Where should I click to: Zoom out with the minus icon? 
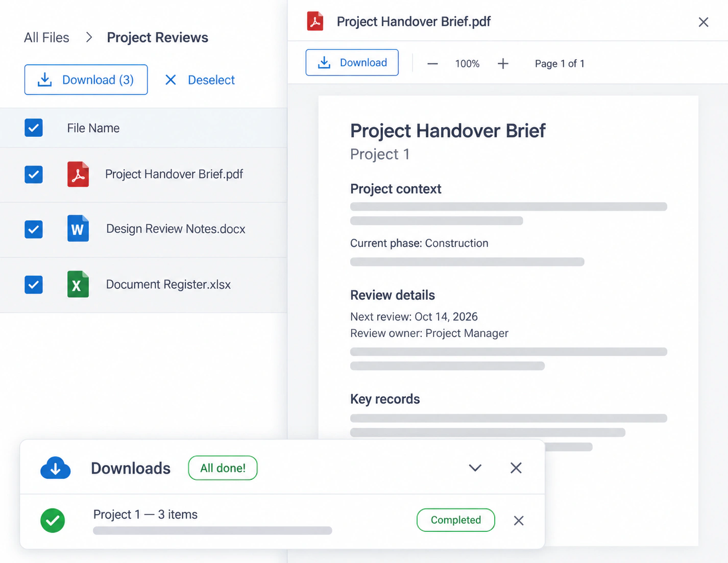point(432,63)
